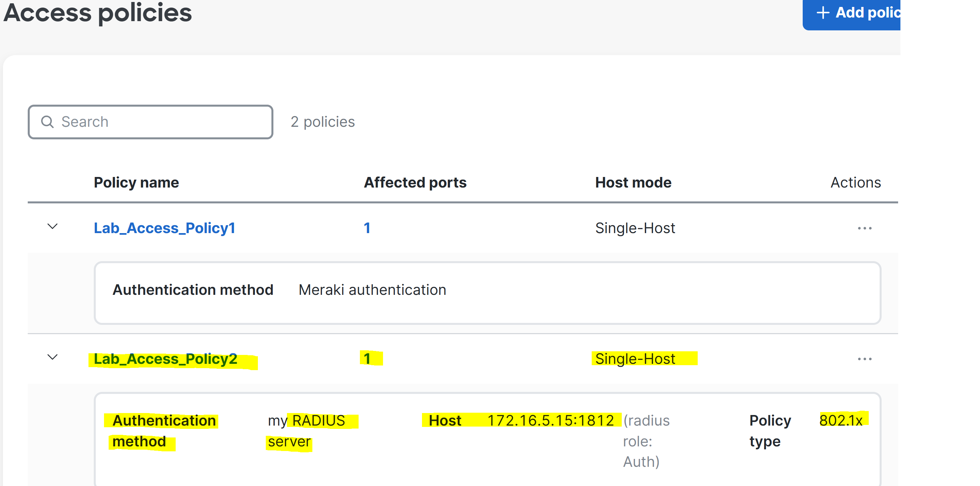Select the '(radius role: Auth)' text

tap(647, 441)
